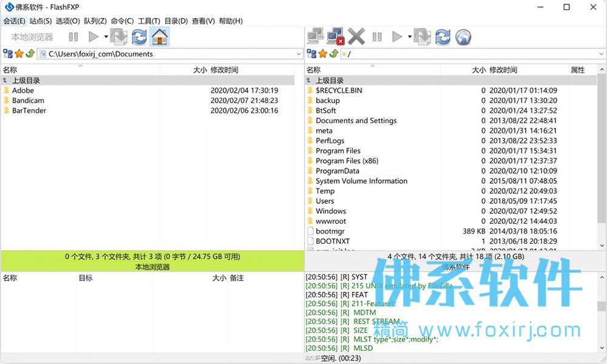Select the BtSoft remote folder
This screenshot has height=364, width=607.
[x=451, y=110]
